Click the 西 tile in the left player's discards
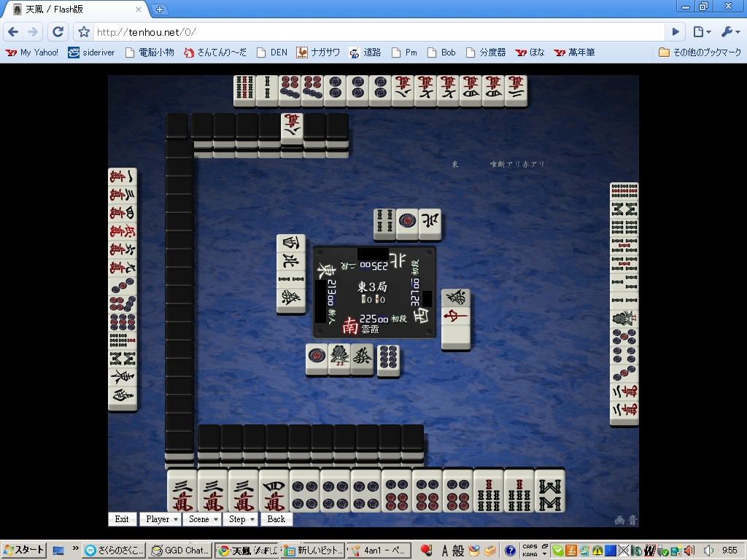The width and height of the screenshot is (747, 560). tap(290, 243)
